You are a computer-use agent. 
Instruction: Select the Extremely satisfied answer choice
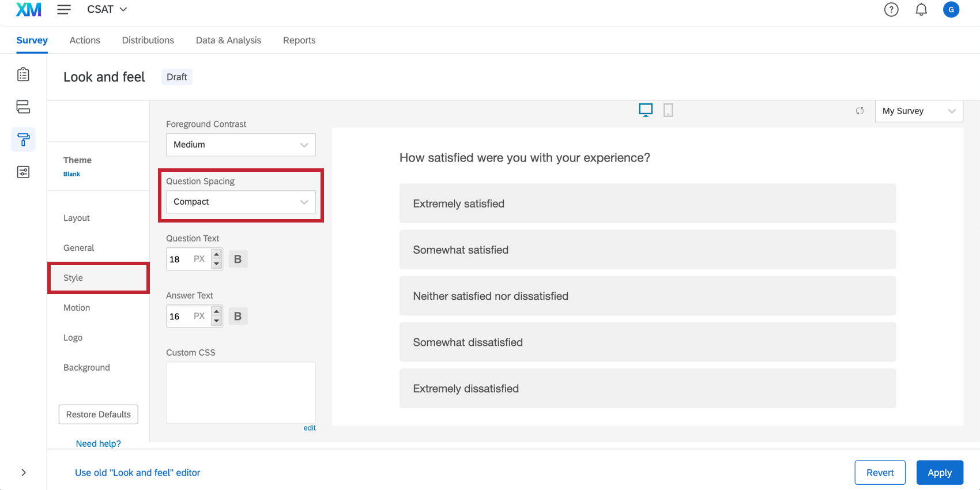click(647, 203)
